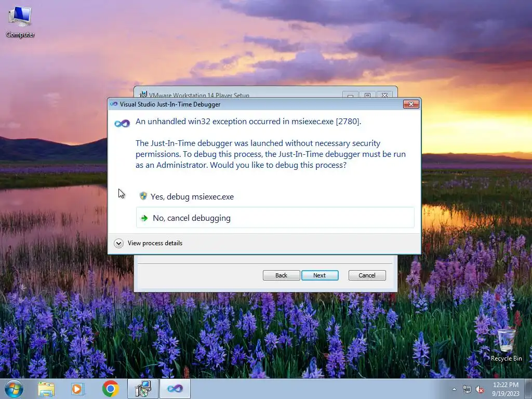Launch Windows Media Player from taskbar

click(x=77, y=389)
